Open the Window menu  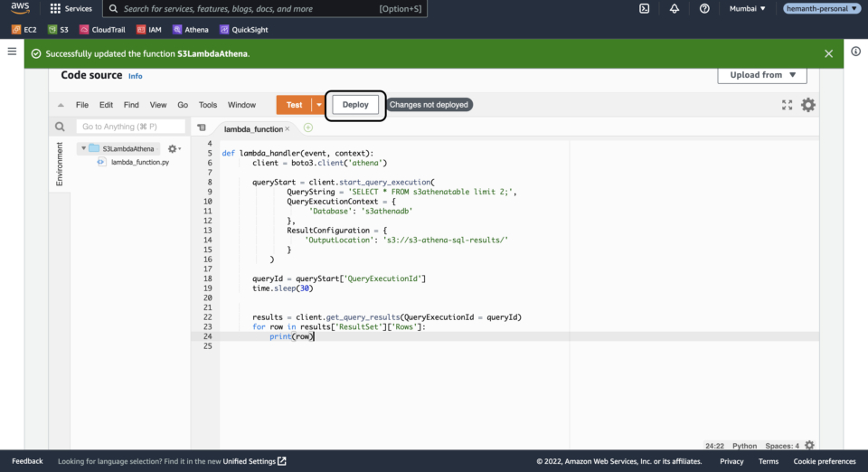pos(242,105)
